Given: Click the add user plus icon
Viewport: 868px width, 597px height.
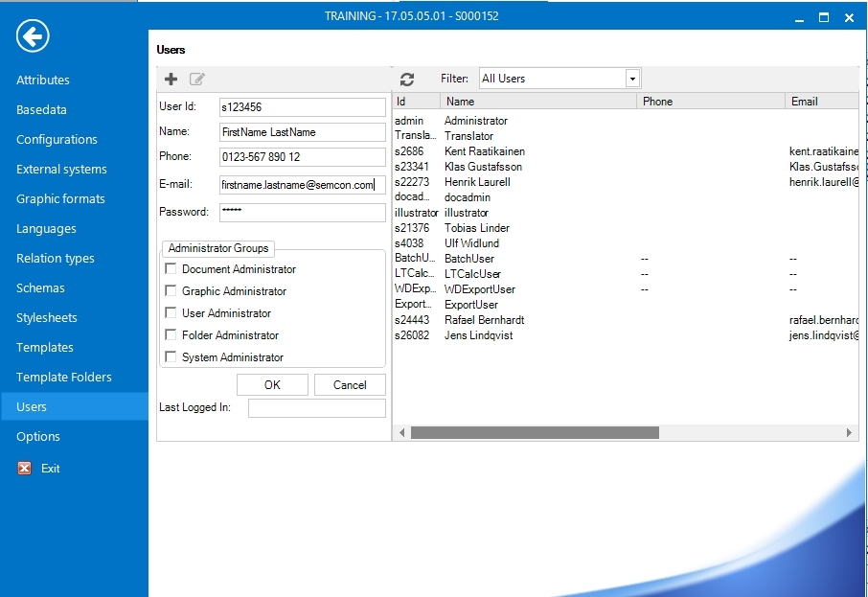Looking at the screenshot, I should click(x=171, y=79).
